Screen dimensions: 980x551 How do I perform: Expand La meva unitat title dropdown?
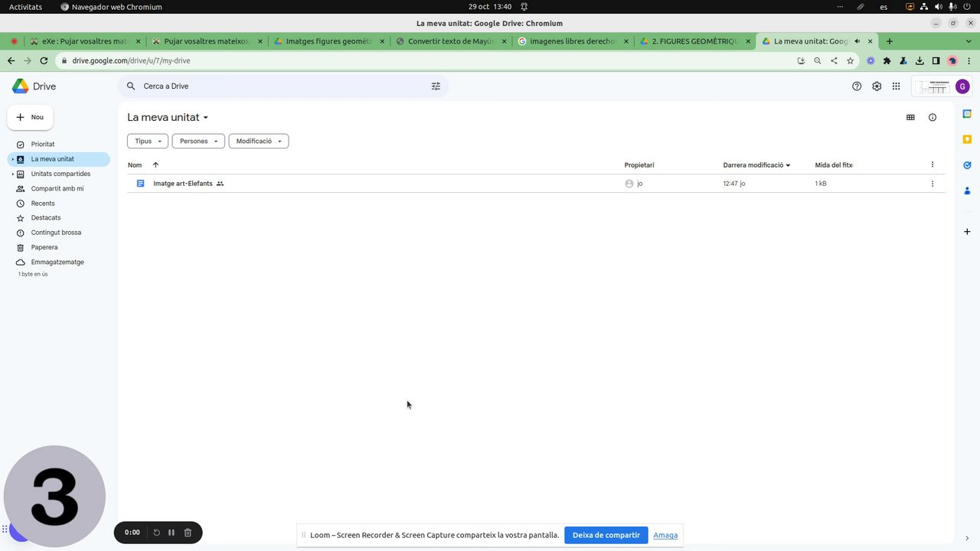(x=206, y=118)
